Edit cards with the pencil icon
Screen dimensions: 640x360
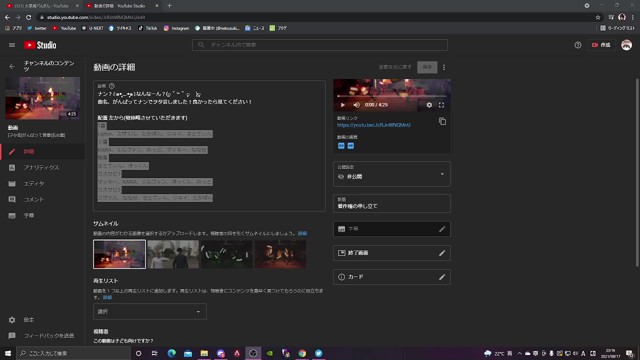click(x=442, y=277)
